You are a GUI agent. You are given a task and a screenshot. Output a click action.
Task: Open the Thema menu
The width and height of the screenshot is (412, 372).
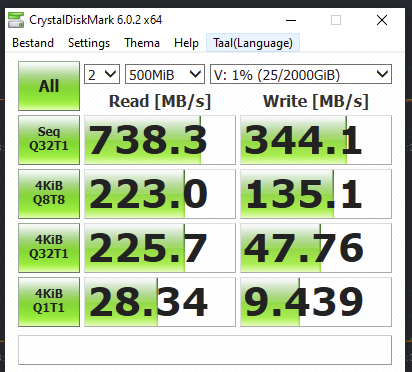[x=142, y=43]
